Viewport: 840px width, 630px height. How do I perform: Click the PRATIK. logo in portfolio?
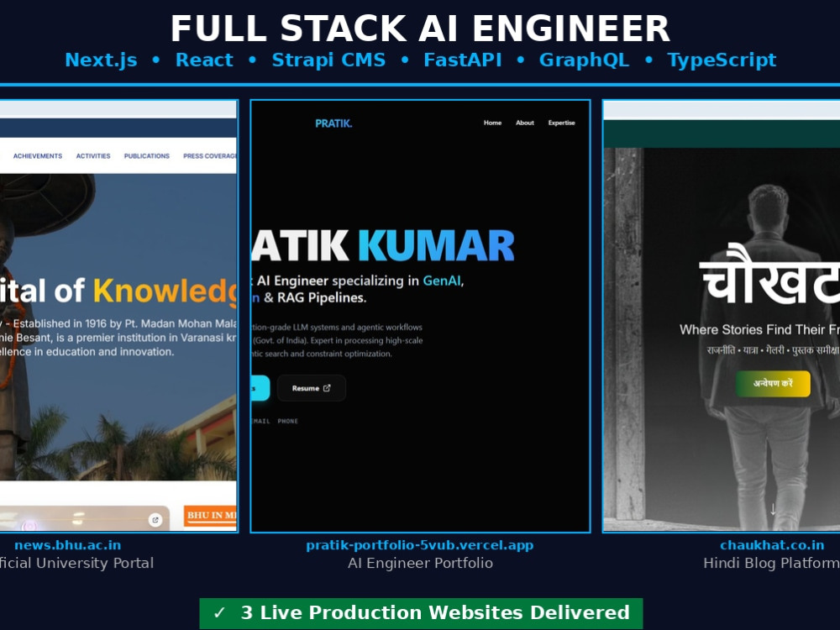[333, 123]
